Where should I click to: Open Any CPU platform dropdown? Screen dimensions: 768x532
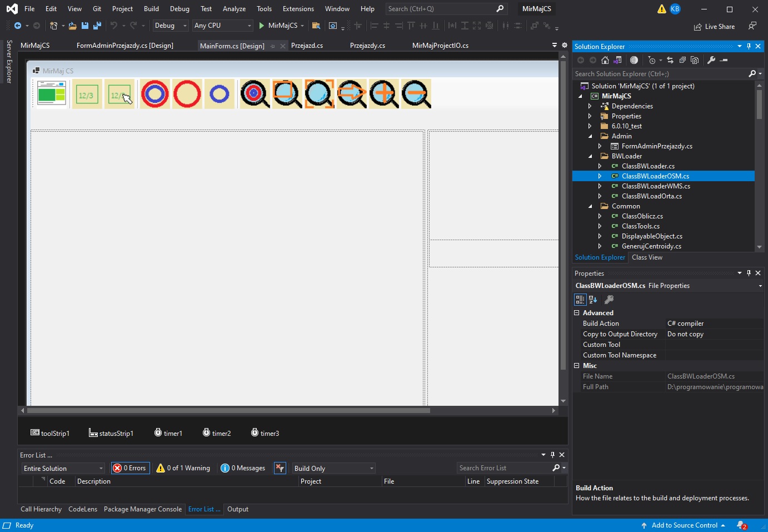click(x=223, y=26)
